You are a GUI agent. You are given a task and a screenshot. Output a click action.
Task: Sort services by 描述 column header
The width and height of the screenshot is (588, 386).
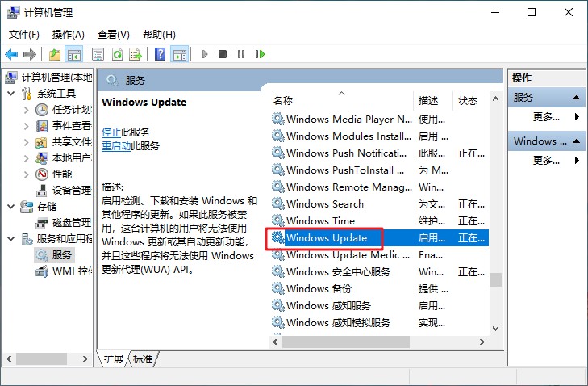point(433,100)
